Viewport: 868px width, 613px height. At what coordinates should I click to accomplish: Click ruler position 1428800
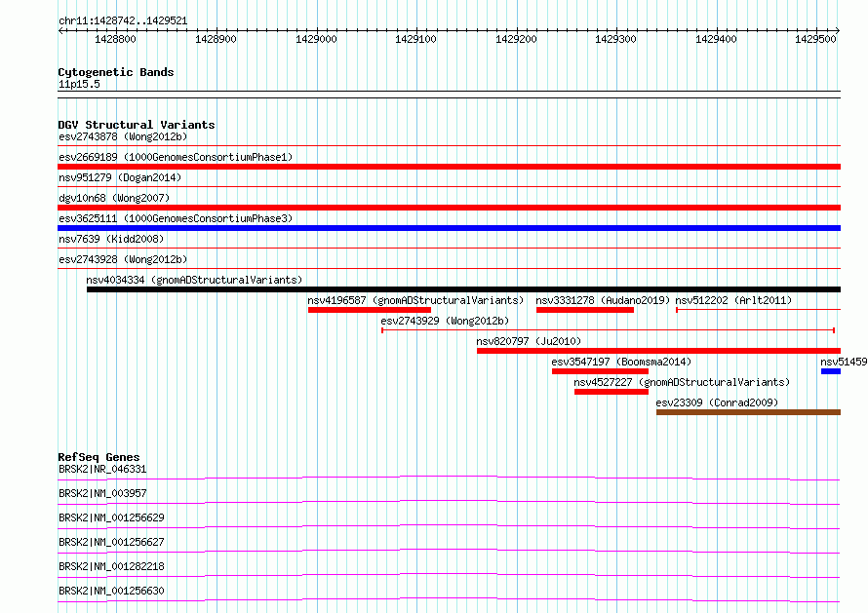115,39
